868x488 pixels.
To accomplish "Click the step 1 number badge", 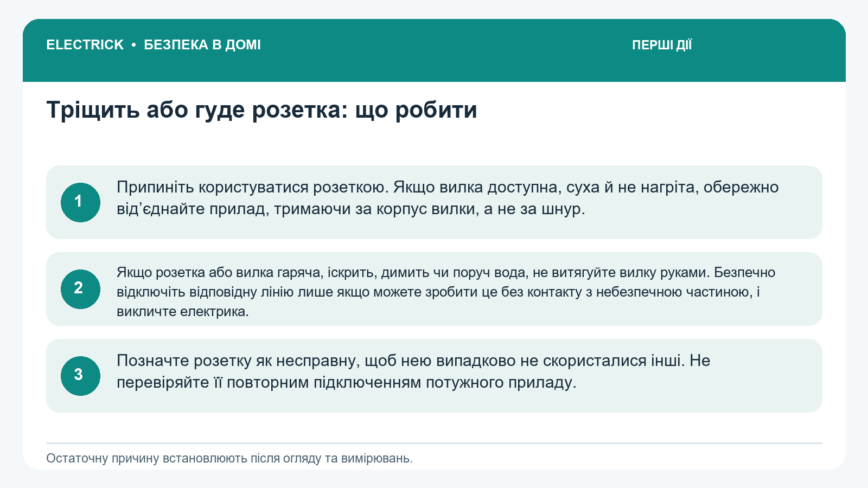I will (80, 202).
